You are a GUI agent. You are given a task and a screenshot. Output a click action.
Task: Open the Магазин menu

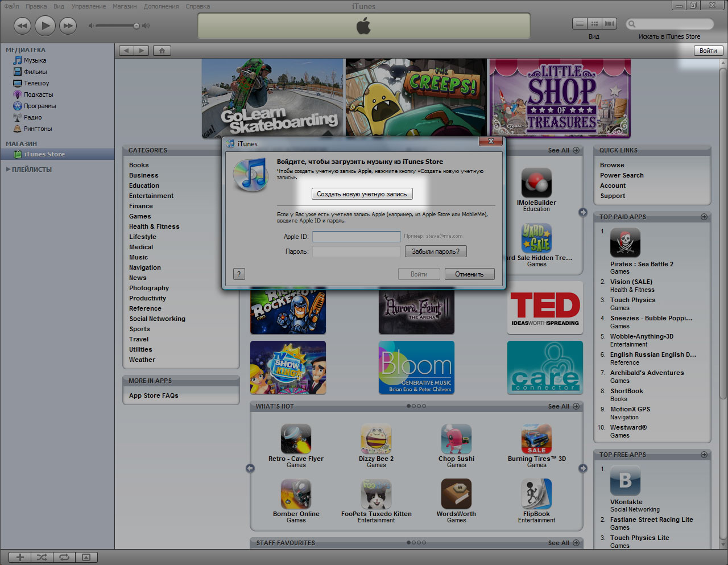[125, 6]
